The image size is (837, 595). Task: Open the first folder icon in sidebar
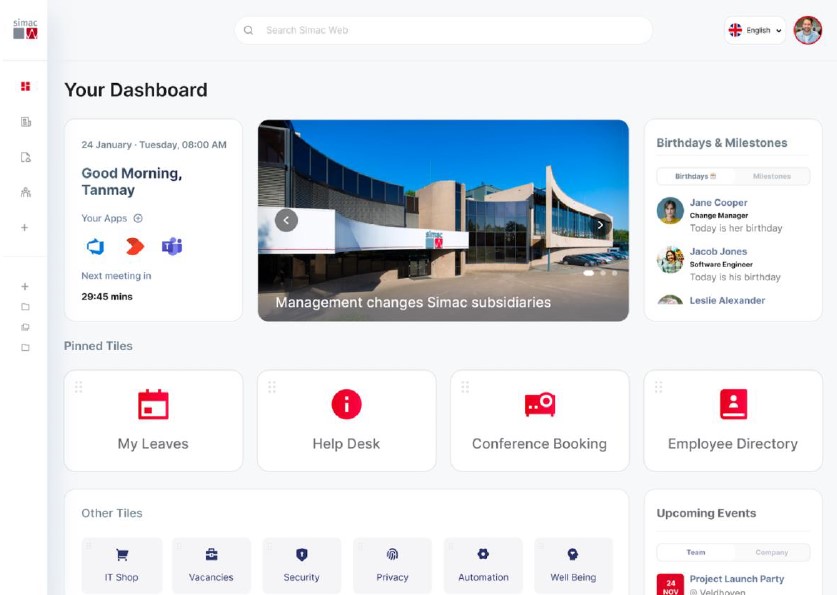(x=25, y=307)
